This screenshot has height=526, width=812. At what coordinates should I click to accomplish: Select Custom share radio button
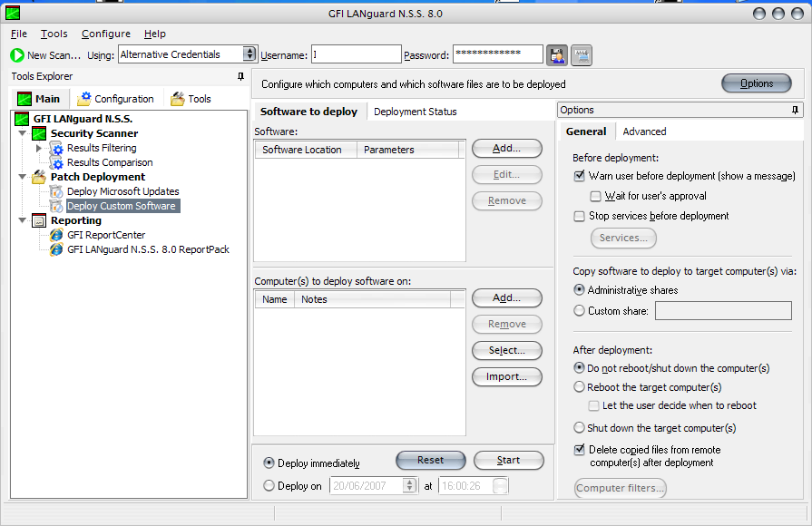(x=580, y=311)
